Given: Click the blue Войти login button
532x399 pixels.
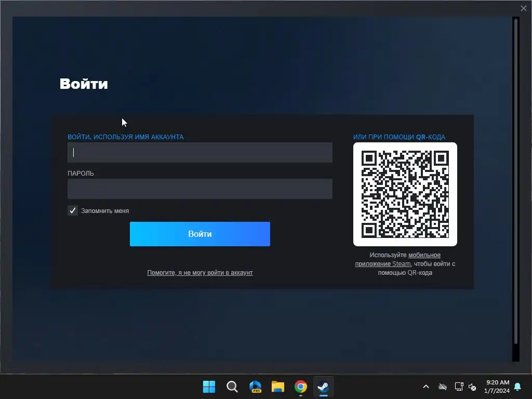Looking at the screenshot, I should tap(200, 234).
